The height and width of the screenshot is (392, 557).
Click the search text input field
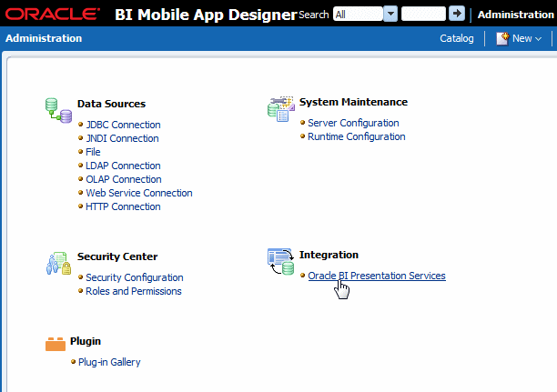coord(423,14)
